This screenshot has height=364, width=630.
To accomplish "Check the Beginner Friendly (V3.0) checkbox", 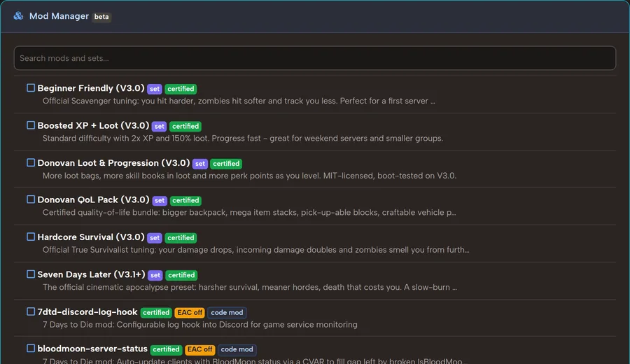I will [x=31, y=88].
